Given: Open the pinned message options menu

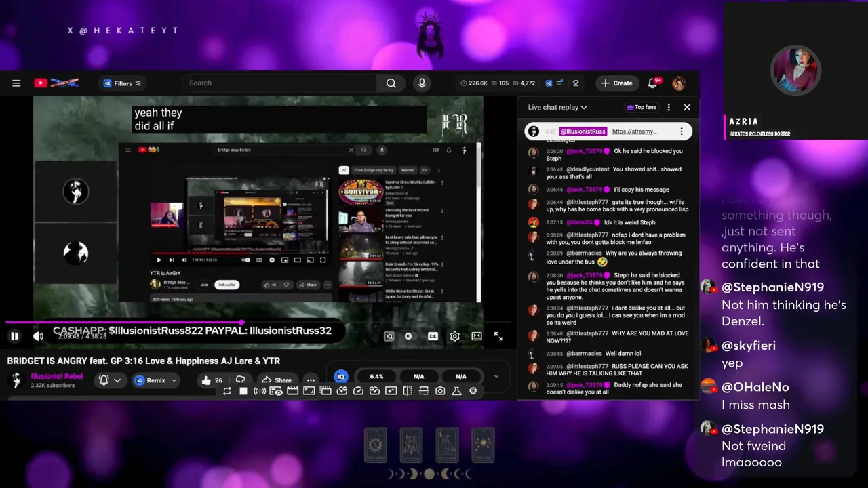Looking at the screenshot, I should pos(682,131).
